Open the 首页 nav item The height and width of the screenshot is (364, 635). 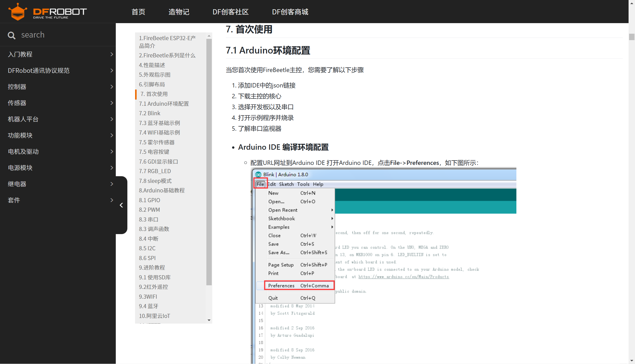138,12
